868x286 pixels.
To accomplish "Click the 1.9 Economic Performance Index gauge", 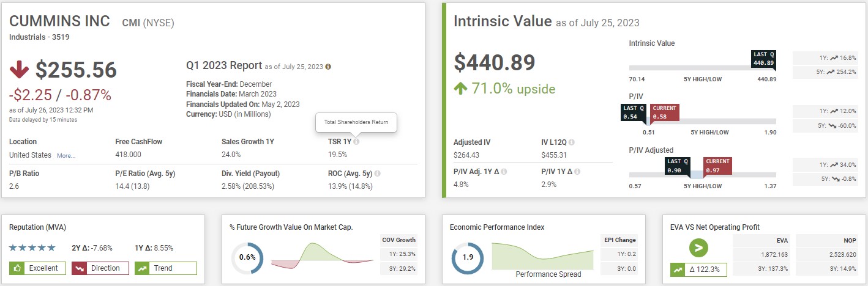I will [467, 257].
